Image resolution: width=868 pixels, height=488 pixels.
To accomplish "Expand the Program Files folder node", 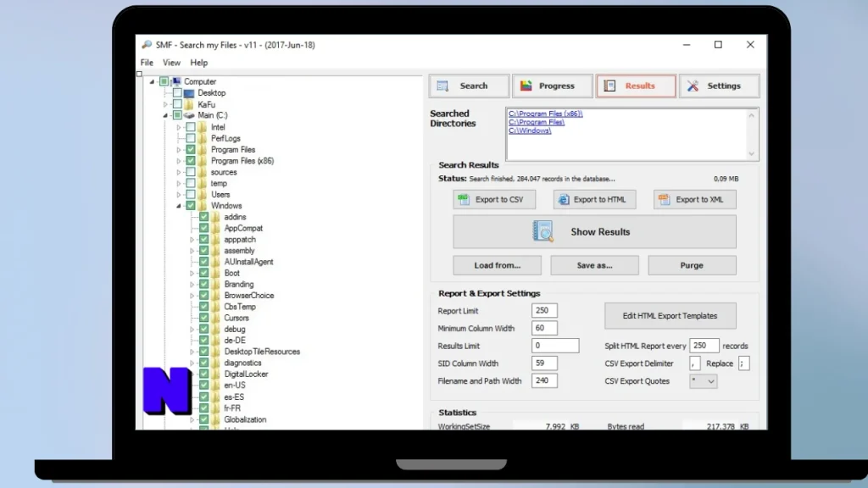I will point(179,149).
